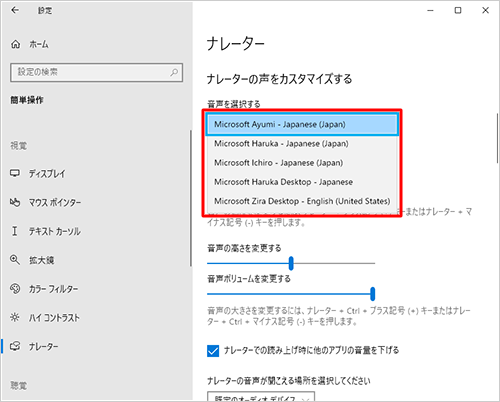The height and width of the screenshot is (402, 500).
Task: Click the main panel vertical scrollbar
Action: pyautogui.click(x=497, y=137)
